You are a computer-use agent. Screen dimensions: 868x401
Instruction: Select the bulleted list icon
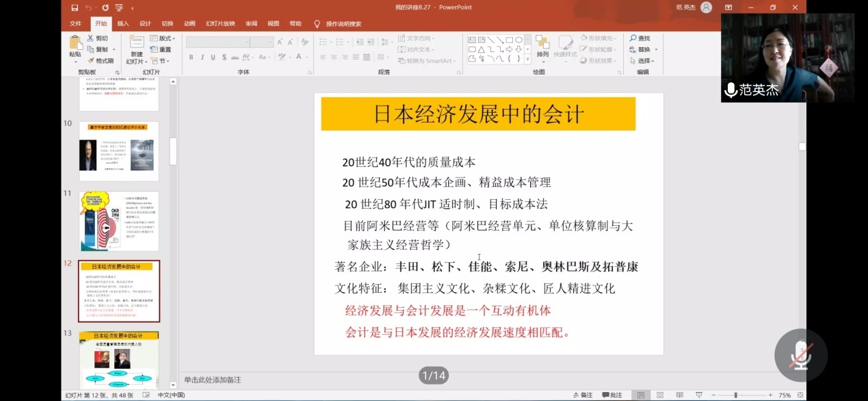point(324,41)
